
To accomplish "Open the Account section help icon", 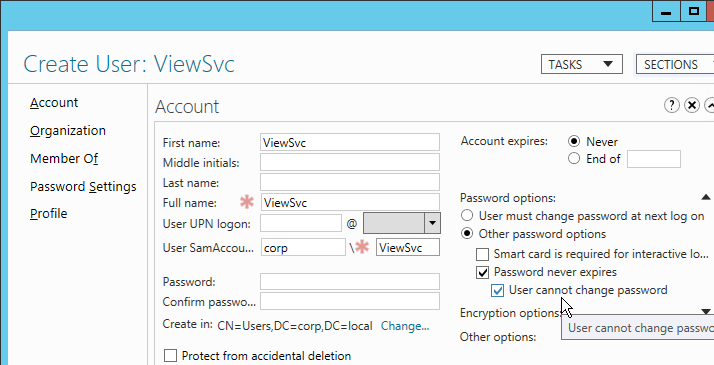I will 672,105.
